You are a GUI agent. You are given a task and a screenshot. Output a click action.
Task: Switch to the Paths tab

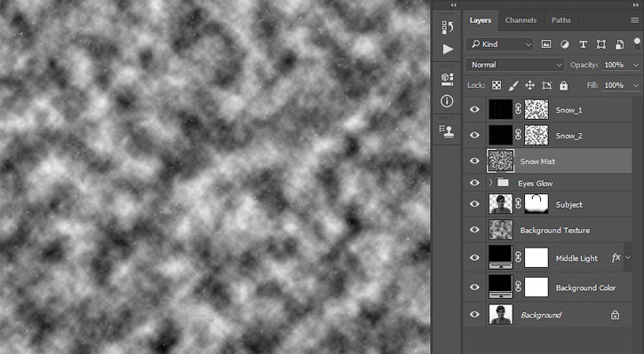[x=561, y=20]
